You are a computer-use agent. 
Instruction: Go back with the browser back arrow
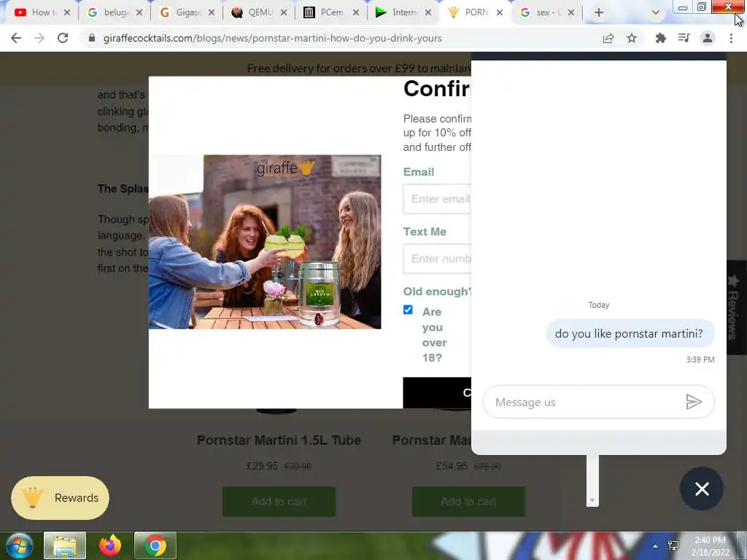pos(16,38)
